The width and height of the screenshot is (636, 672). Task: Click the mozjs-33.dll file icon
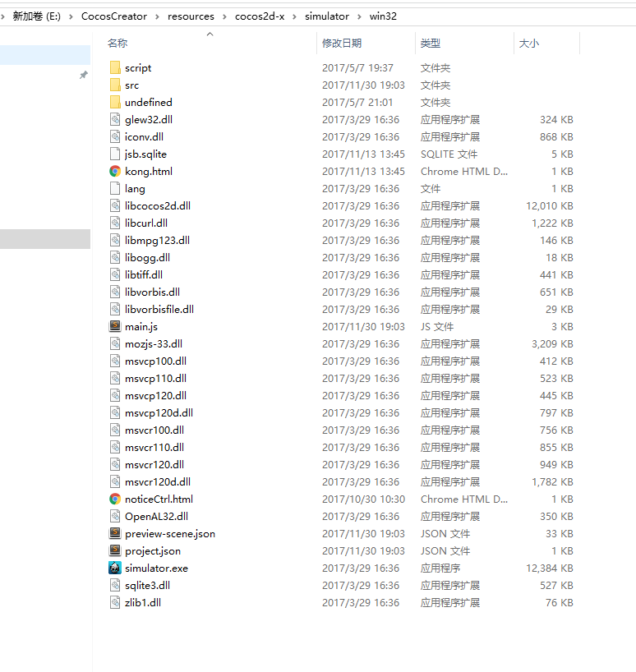[x=115, y=343]
